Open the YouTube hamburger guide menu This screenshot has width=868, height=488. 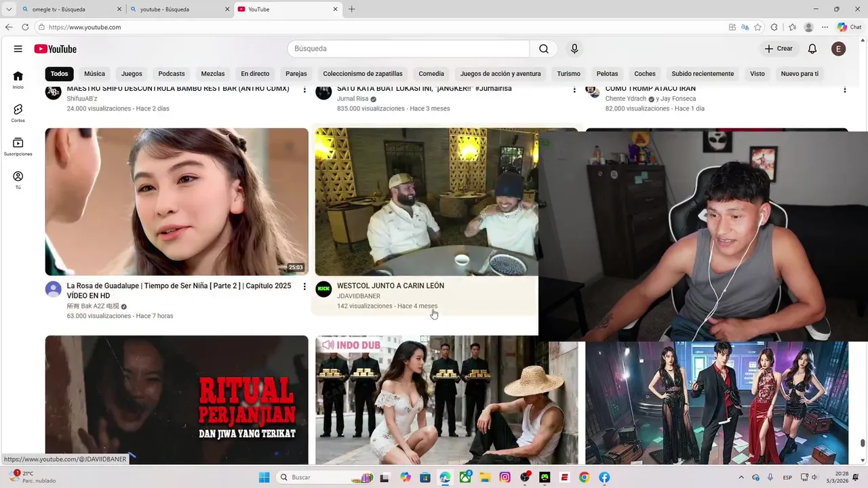pyautogui.click(x=18, y=49)
